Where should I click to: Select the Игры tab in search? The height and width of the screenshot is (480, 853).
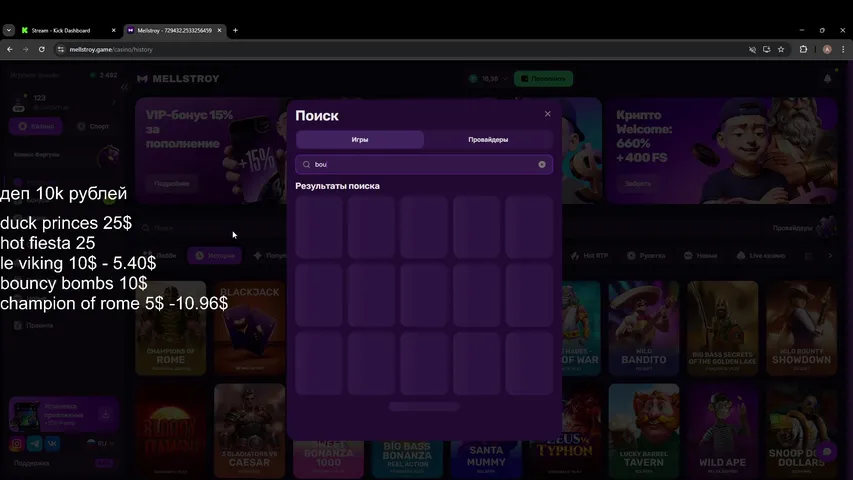360,140
